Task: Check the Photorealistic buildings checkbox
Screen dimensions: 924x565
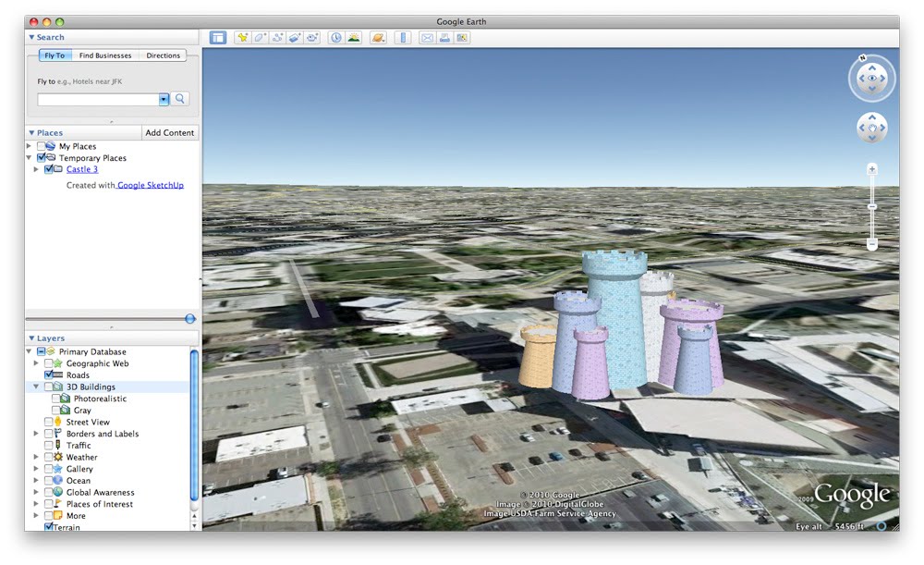Action: point(56,399)
